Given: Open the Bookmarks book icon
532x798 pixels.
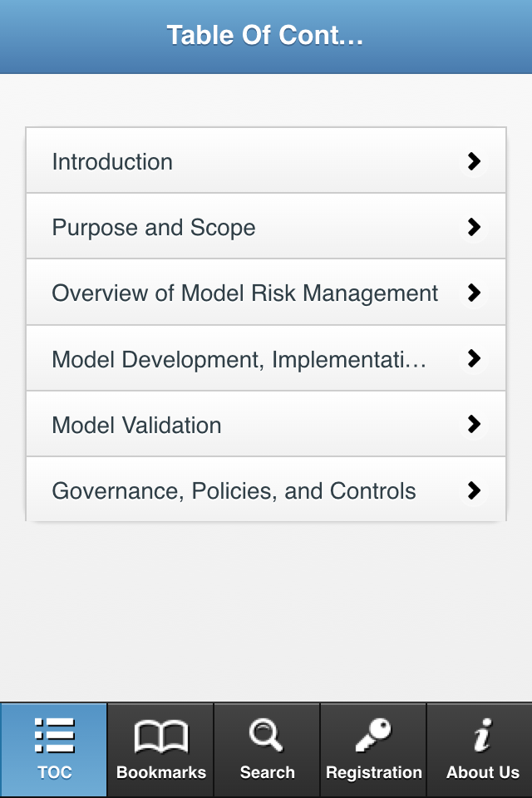Looking at the screenshot, I should click(x=161, y=736).
